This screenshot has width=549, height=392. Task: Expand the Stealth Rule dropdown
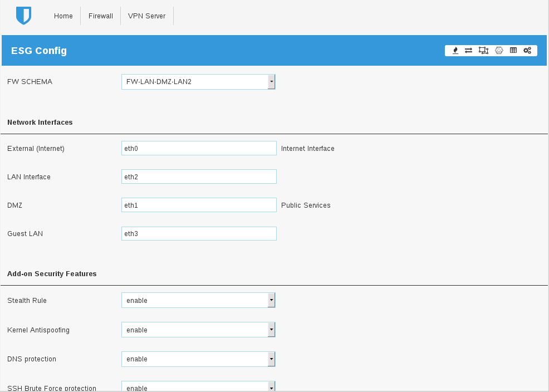(198, 300)
